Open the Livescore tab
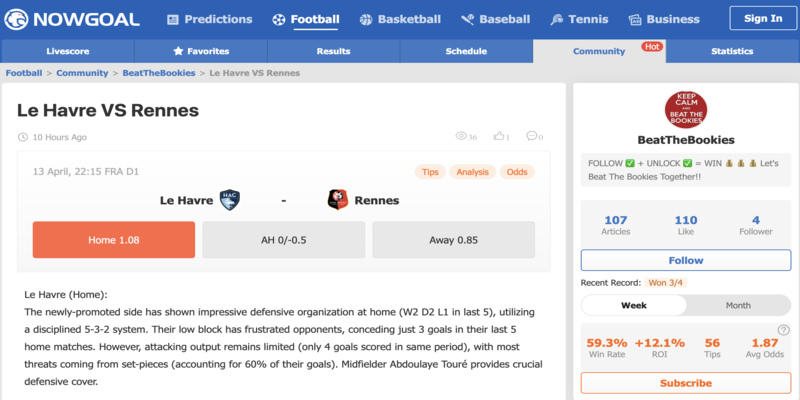800x400 pixels. click(67, 51)
